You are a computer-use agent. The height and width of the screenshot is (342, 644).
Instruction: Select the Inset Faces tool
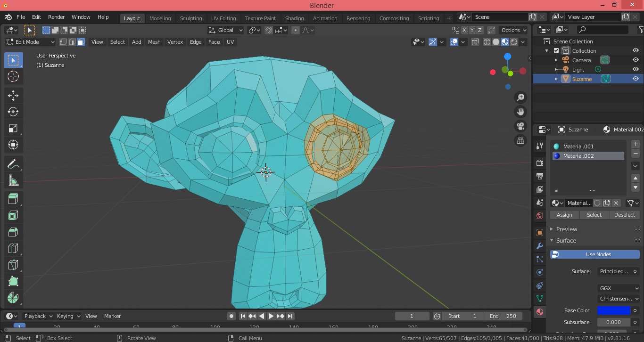pos(13,216)
